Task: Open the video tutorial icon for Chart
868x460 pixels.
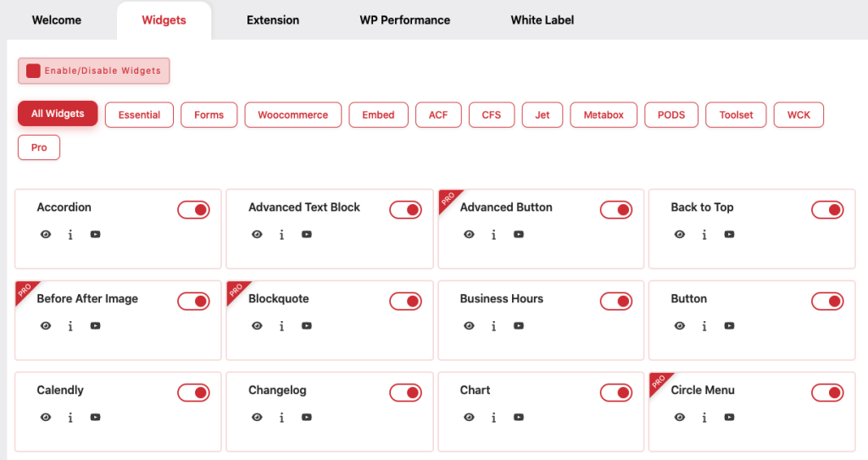Action: 518,418
